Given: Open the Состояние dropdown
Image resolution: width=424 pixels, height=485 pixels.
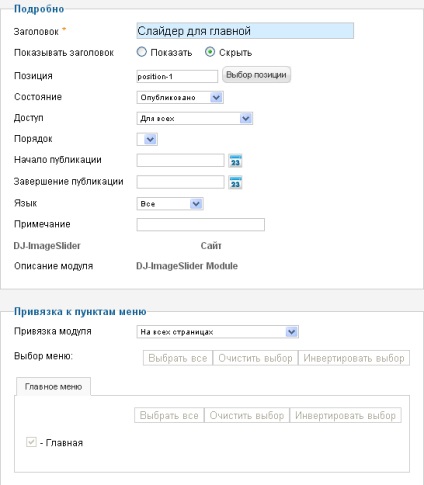Looking at the screenshot, I should point(180,97).
